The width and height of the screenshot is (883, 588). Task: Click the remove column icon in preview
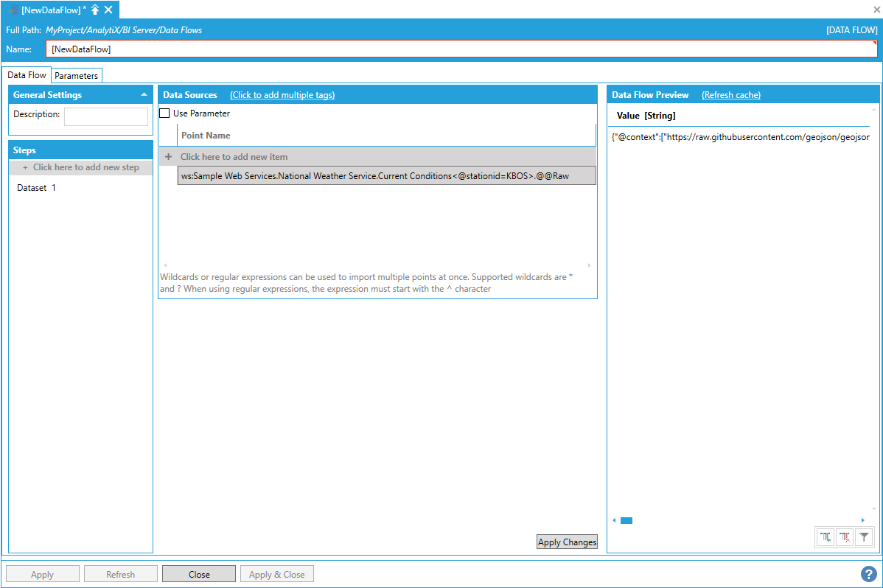click(x=845, y=538)
